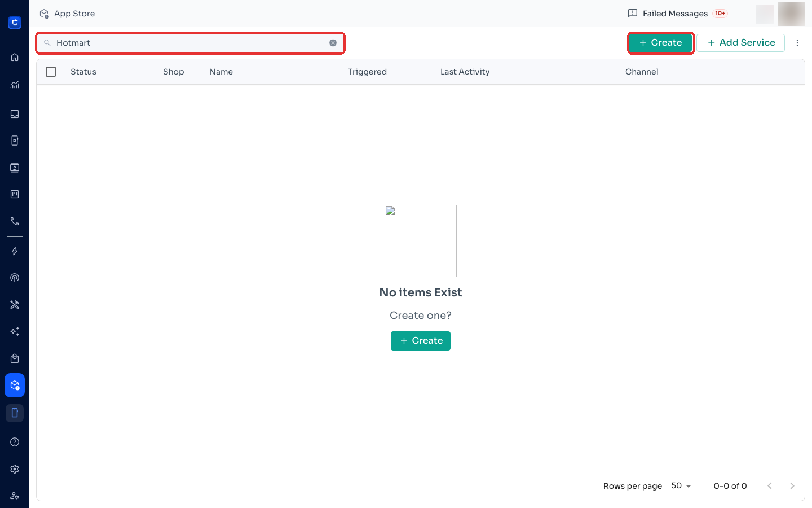Screen dimensions: 812x508
Task: Sort by the Shop column header
Action: 174,72
